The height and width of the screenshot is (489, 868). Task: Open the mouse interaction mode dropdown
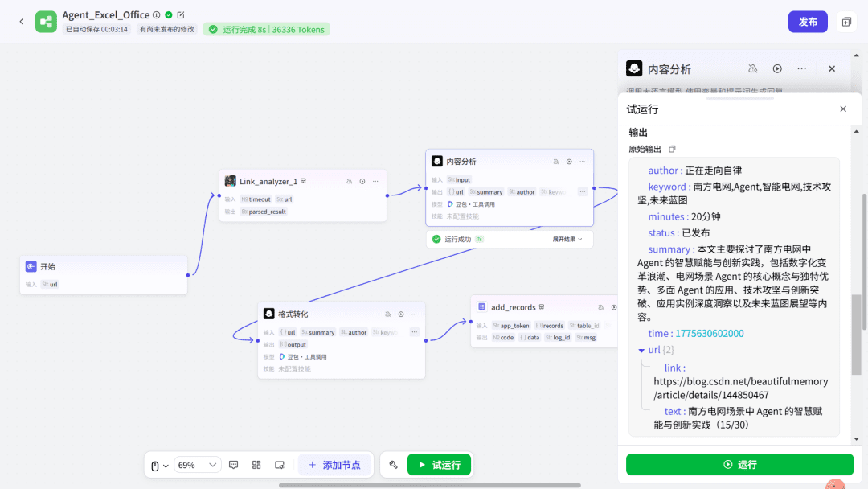[160, 466]
